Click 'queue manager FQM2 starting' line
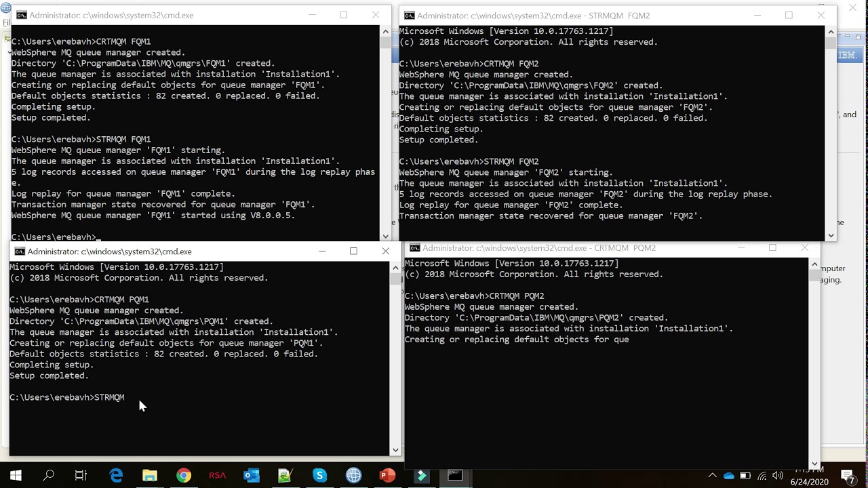 506,172
